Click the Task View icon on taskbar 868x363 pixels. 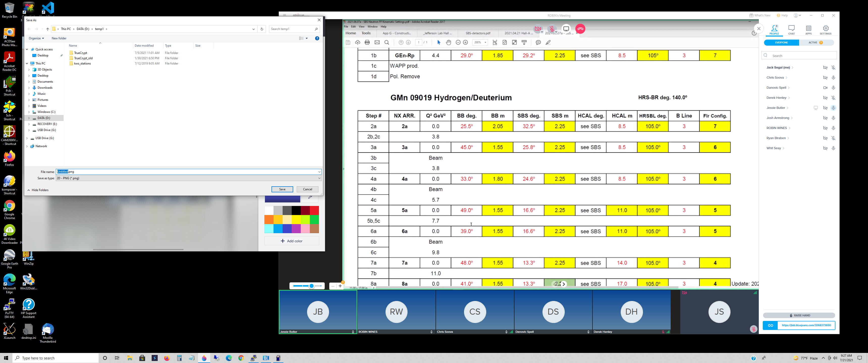[x=117, y=358]
